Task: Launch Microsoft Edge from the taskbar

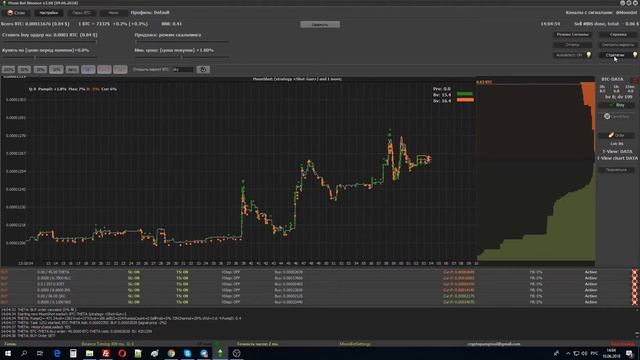Action: tap(57, 353)
